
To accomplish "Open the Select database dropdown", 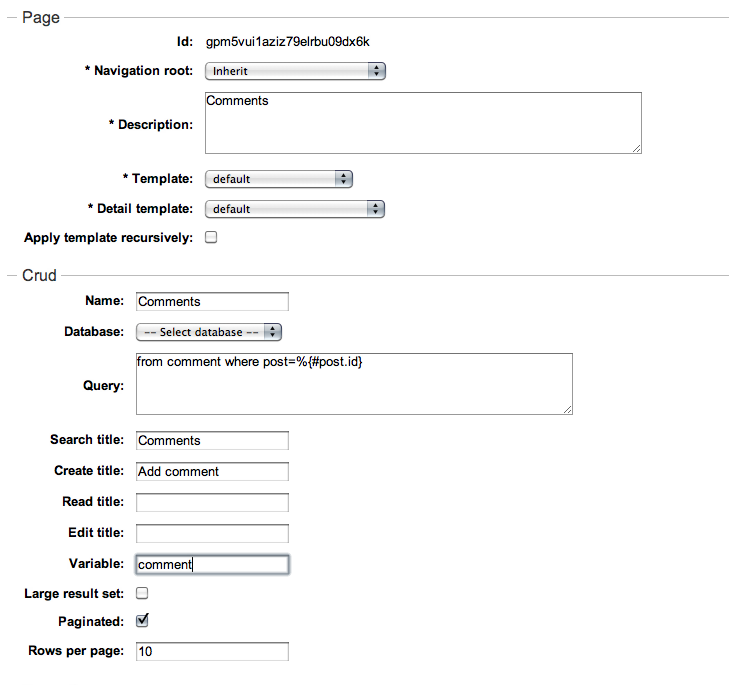I will coord(209,332).
